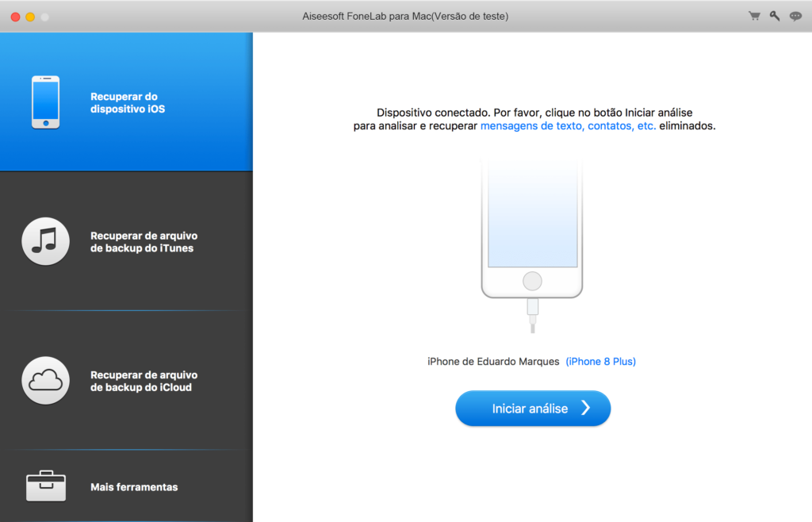Click the iCloud cloud icon
Screen dimensions: 812x522
(45, 381)
